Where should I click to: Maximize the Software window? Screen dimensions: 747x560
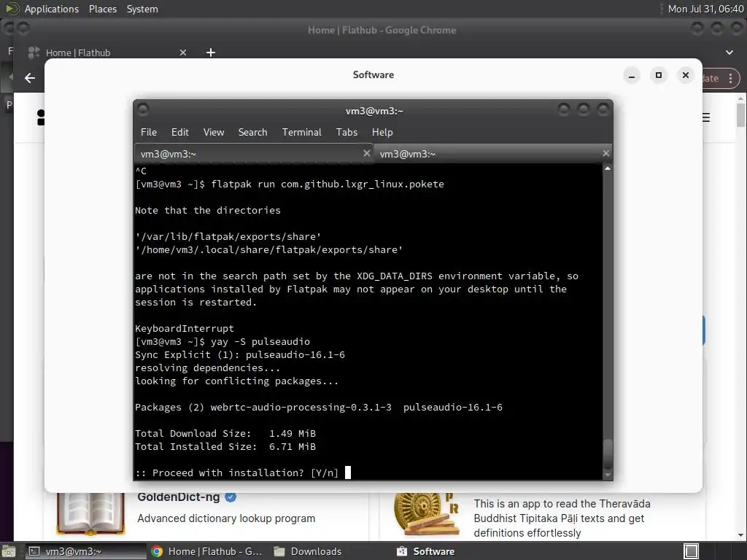[659, 75]
